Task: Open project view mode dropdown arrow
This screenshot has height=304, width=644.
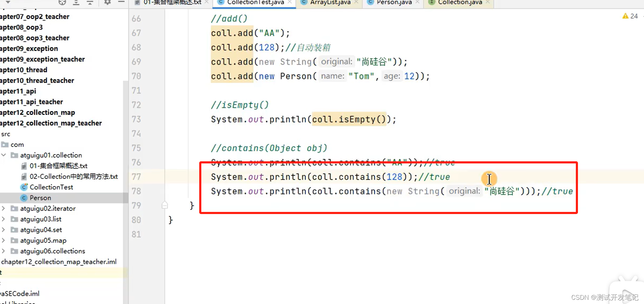Action: pos(8,2)
